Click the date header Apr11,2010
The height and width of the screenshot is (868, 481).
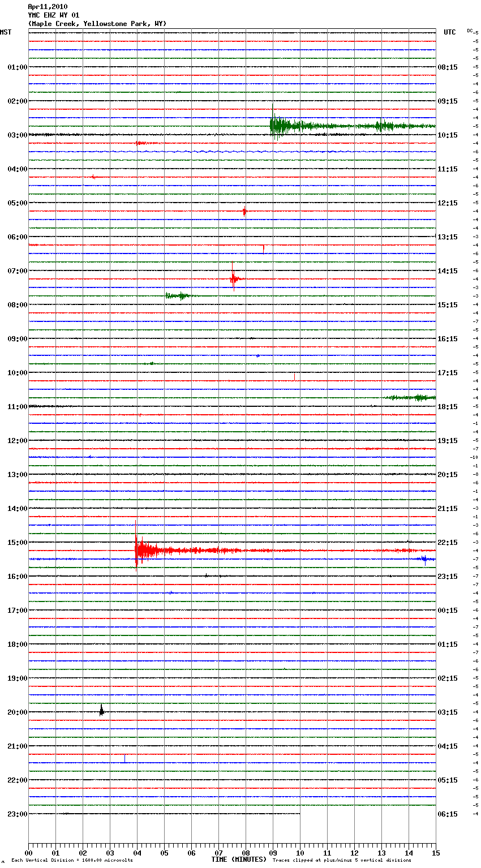tap(48, 7)
